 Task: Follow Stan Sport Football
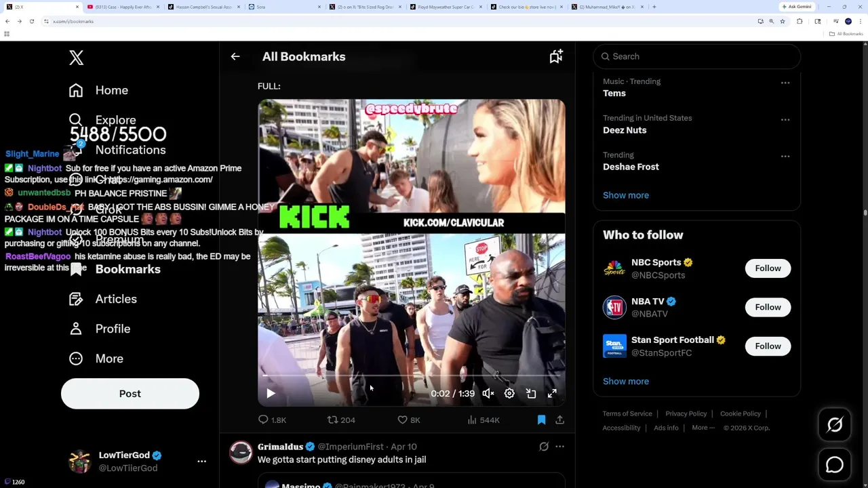[768, 346]
